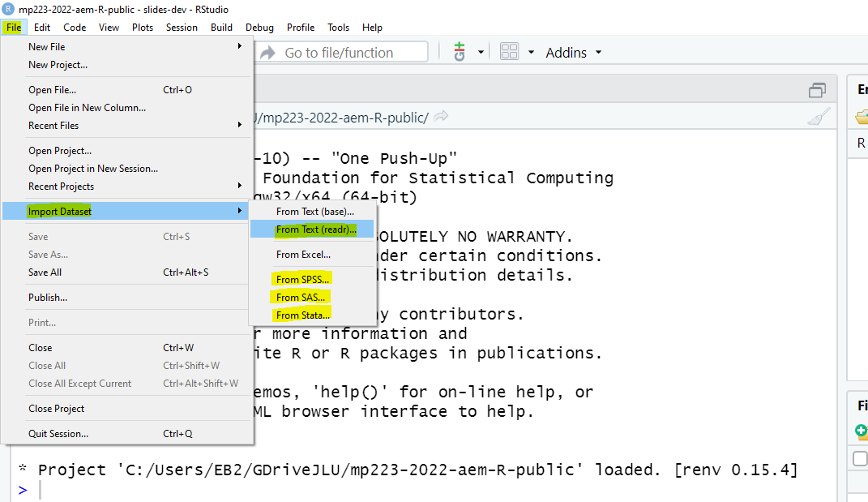
Task: Tick the select-all checkbox in Files pane
Action: [860, 459]
